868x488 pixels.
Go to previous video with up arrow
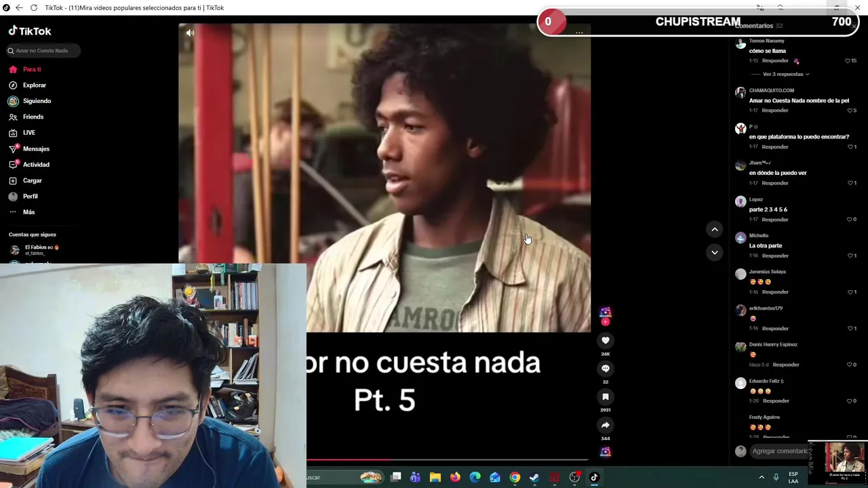click(715, 229)
